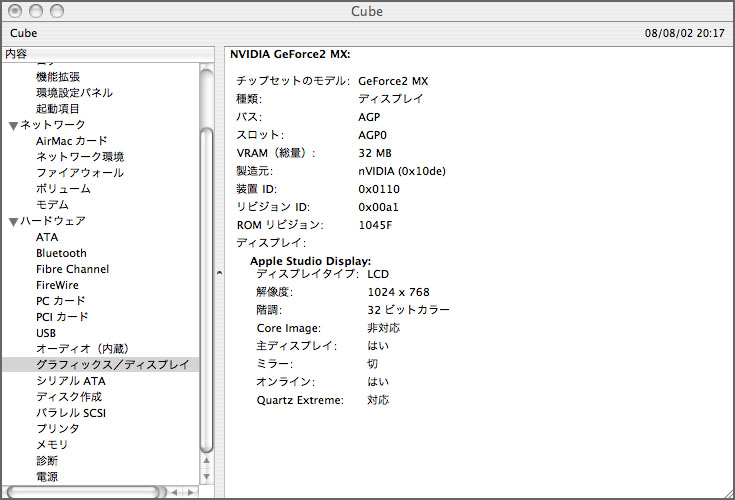Select メモリ item
735x500 pixels.
[x=52, y=445]
